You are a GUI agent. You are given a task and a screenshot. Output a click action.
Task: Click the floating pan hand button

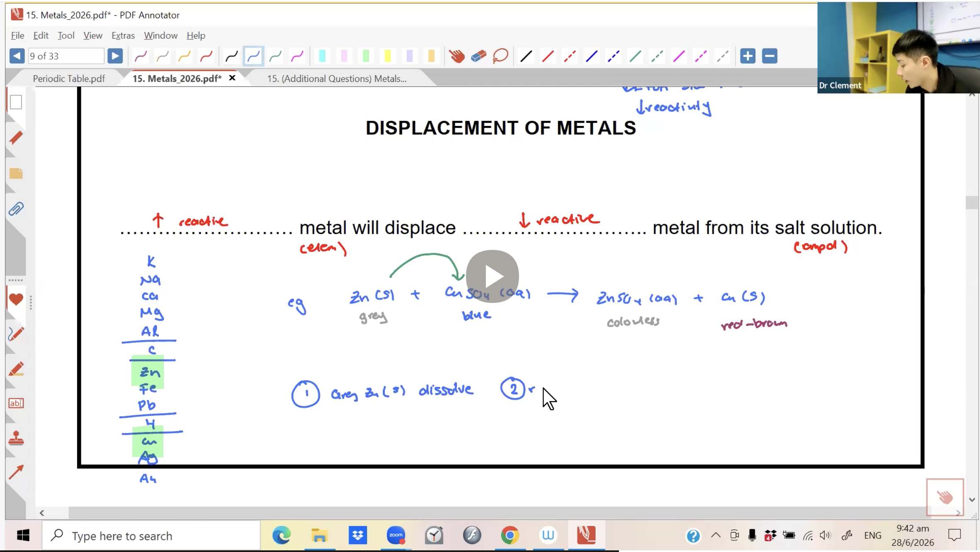(945, 497)
